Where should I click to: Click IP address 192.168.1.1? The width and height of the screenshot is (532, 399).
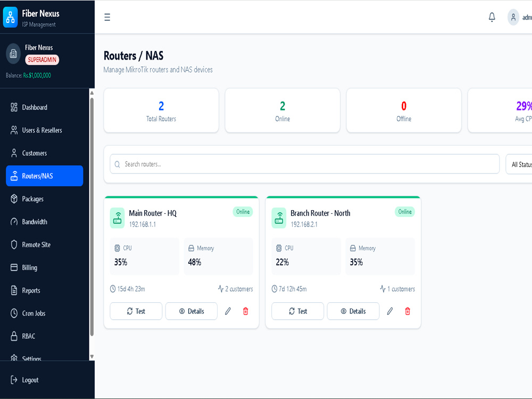tap(143, 225)
